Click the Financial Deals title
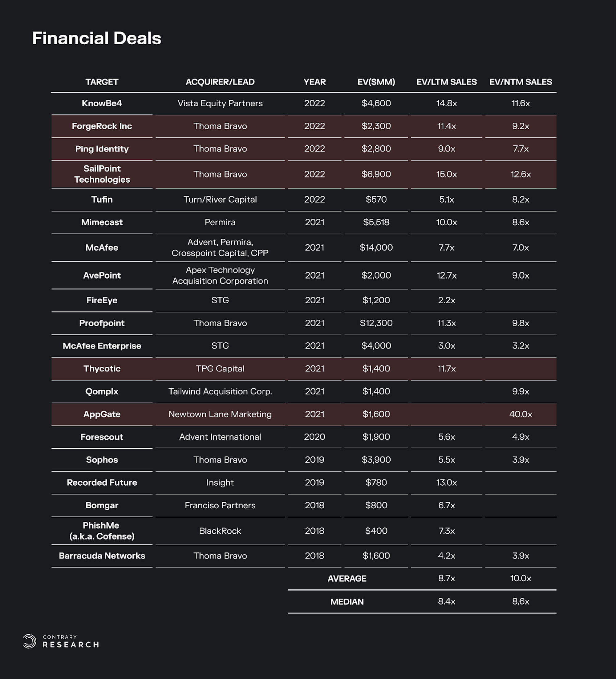 97,38
